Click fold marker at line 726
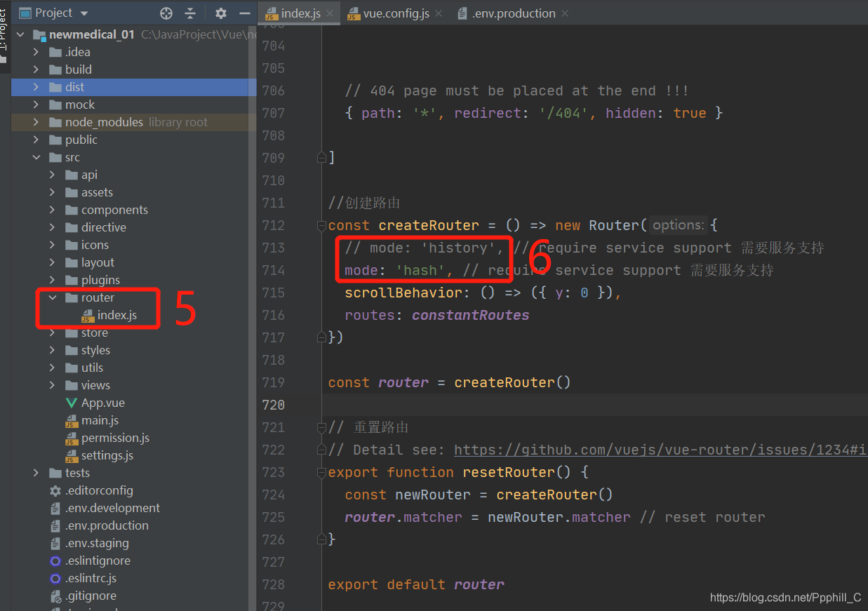This screenshot has height=611, width=868. [x=321, y=539]
